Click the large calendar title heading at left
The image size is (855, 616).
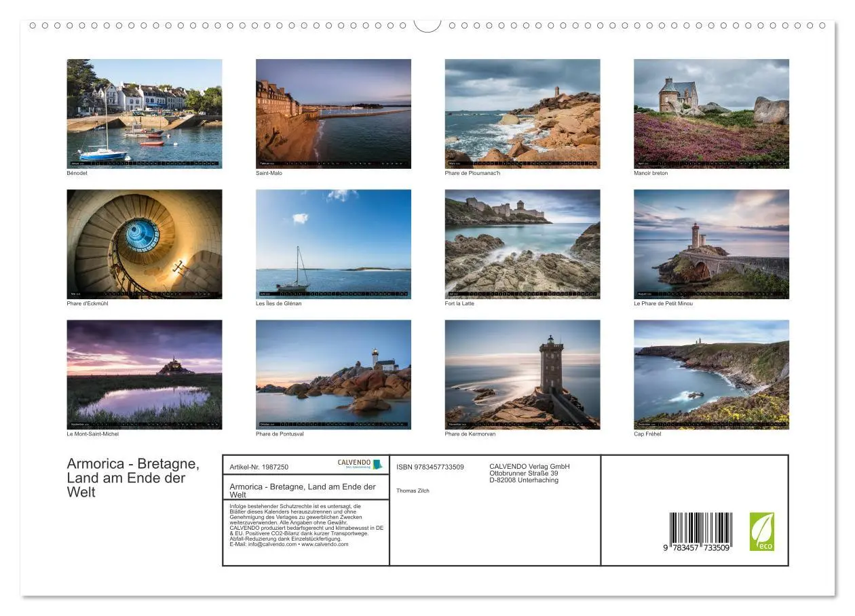coord(133,478)
